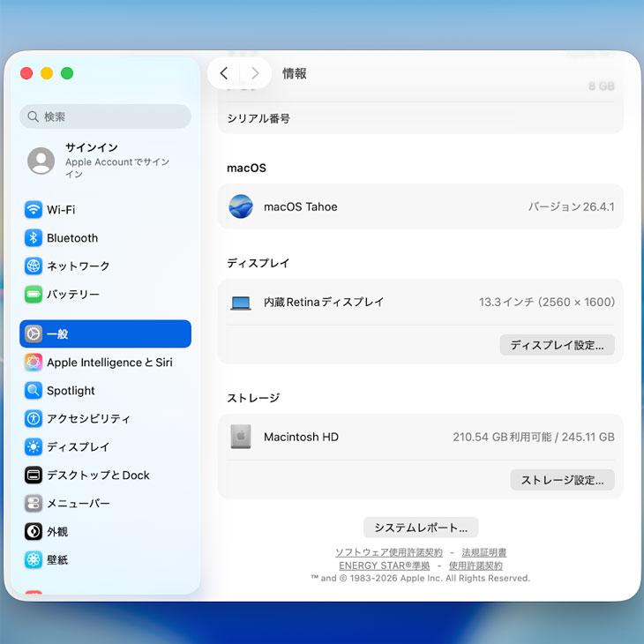The width and height of the screenshot is (644, 644).
Task: Open ENERGY STAR®準拠 link
Action: [384, 565]
